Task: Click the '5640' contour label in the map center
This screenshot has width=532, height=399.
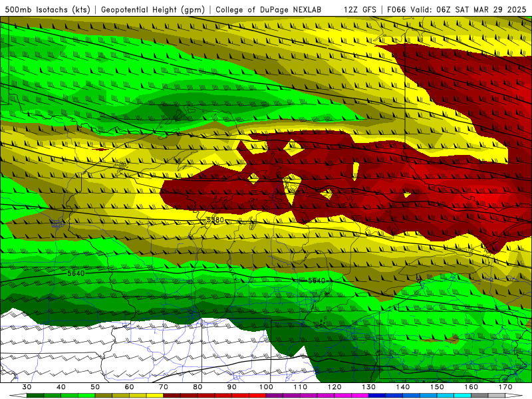Action: [x=317, y=281]
